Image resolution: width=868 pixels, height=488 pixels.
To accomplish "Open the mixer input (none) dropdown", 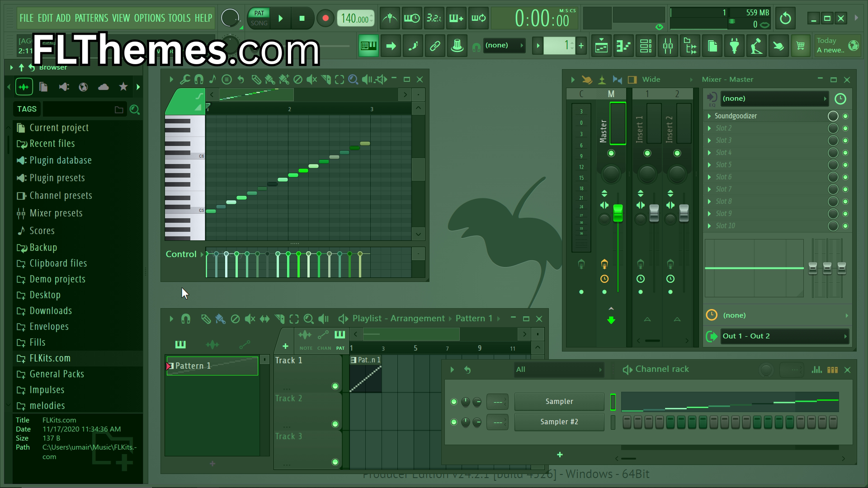I will point(774,99).
